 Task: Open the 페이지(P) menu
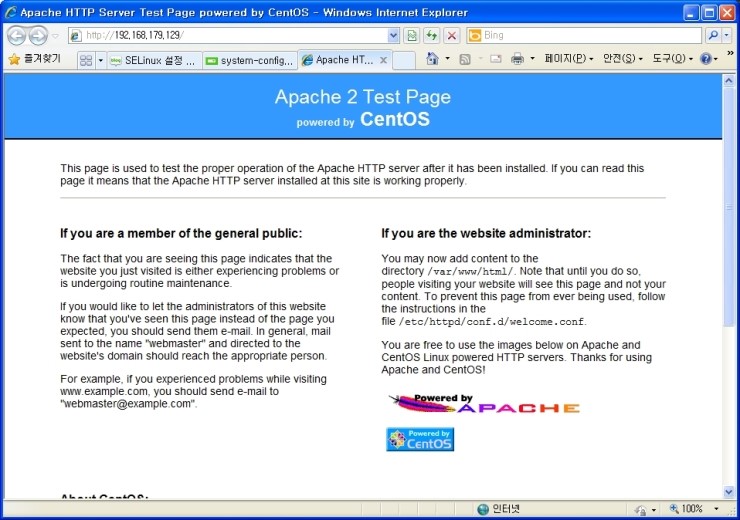(x=568, y=59)
